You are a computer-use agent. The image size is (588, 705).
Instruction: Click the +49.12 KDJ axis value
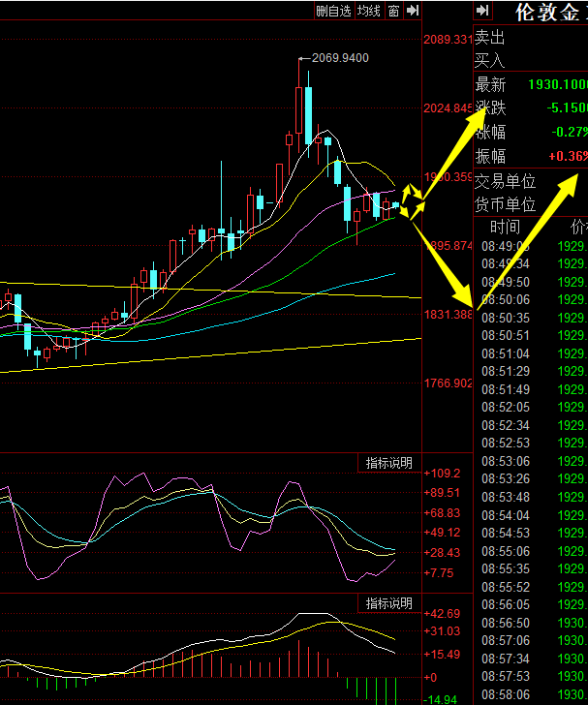443,533
